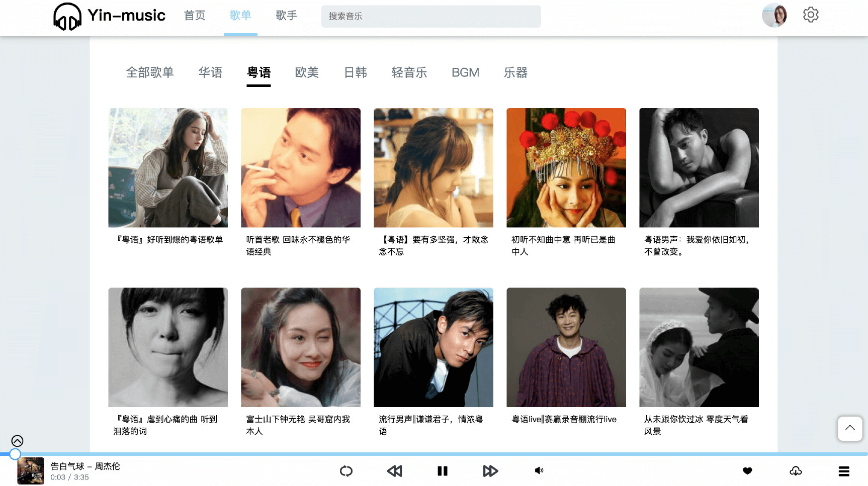Image resolution: width=868 pixels, height=486 pixels.
Task: Go to the 首页 home page
Action: (195, 16)
